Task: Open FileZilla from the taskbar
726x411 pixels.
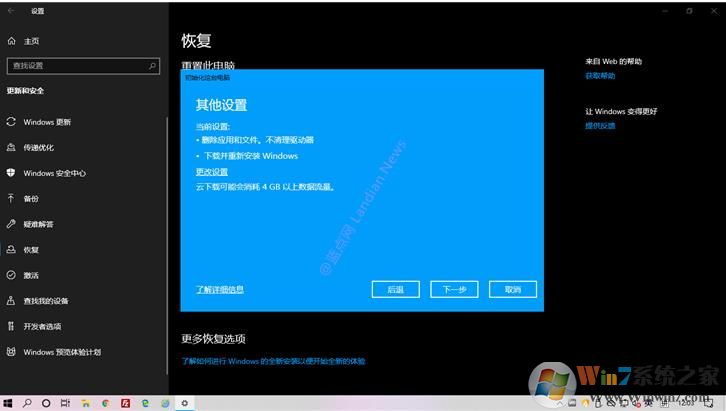Action: (x=125, y=403)
